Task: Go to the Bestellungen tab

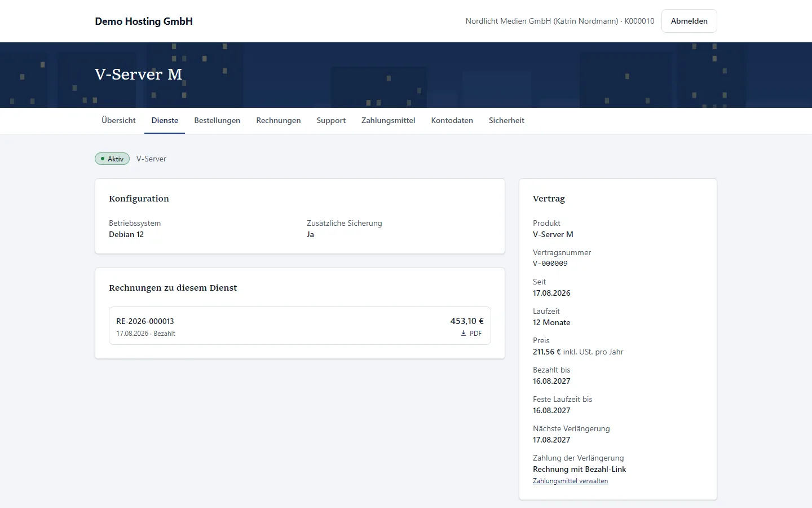Action: click(217, 120)
